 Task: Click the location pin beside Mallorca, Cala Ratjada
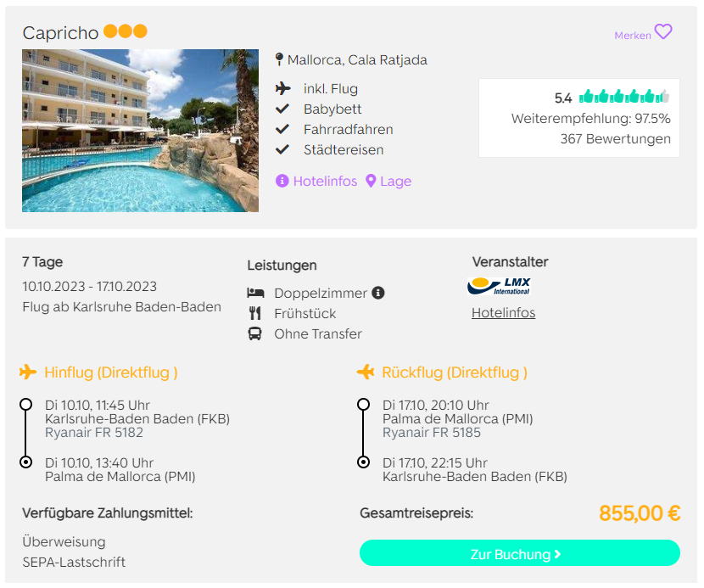coord(279,59)
